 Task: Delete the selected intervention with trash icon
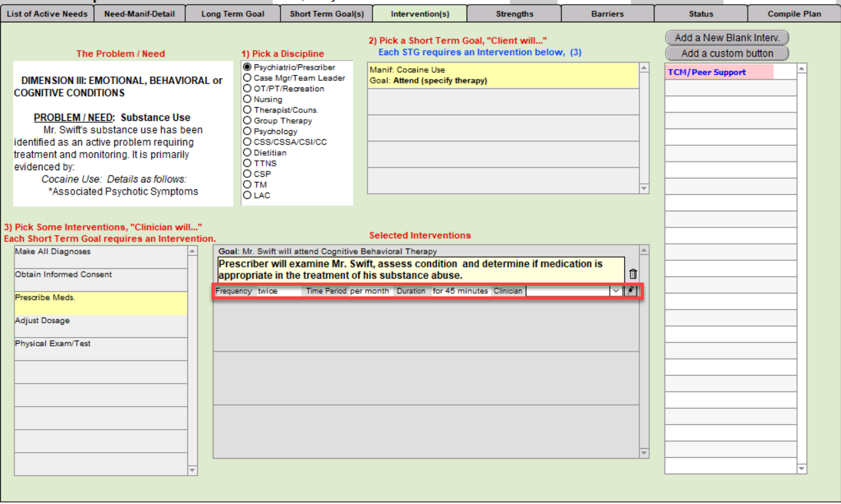click(633, 275)
